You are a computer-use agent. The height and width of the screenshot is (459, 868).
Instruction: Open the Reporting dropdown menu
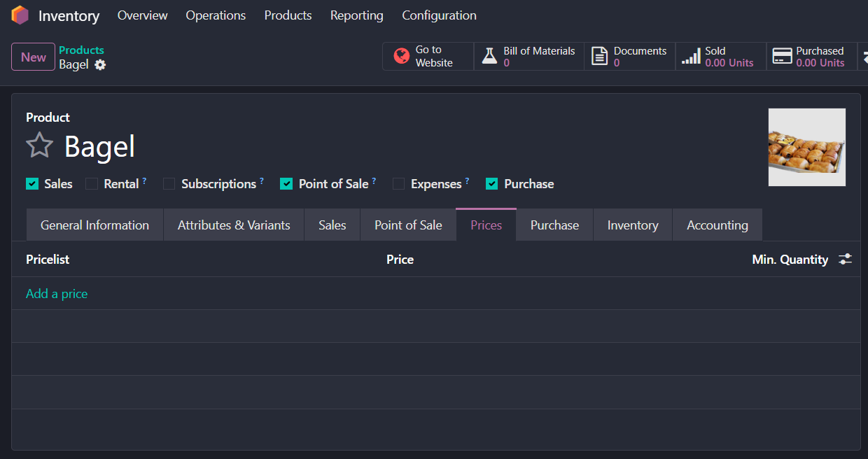click(x=356, y=15)
